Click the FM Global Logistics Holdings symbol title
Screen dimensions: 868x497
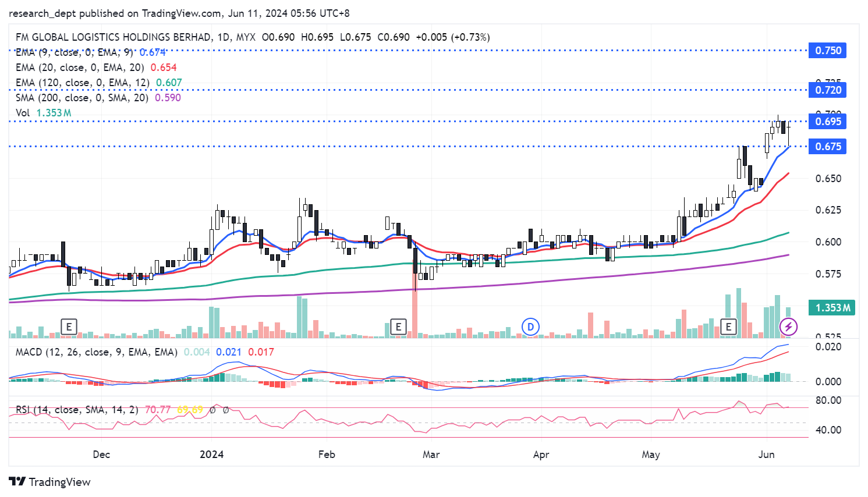[x=114, y=37]
